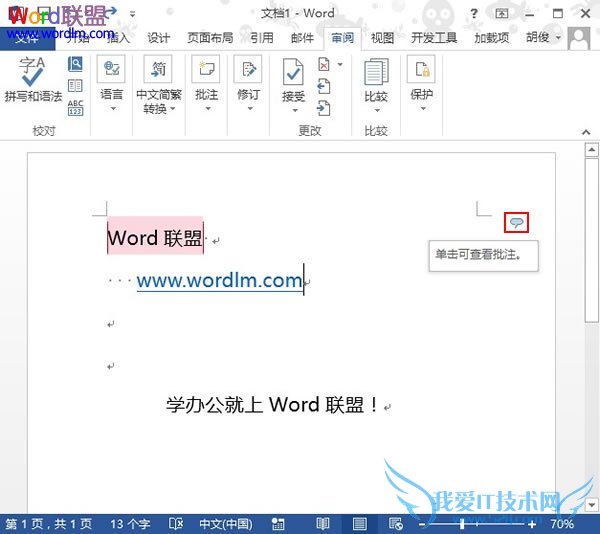The width and height of the screenshot is (600, 534).
Task: Go to the Previous change icon
Action: 324,86
